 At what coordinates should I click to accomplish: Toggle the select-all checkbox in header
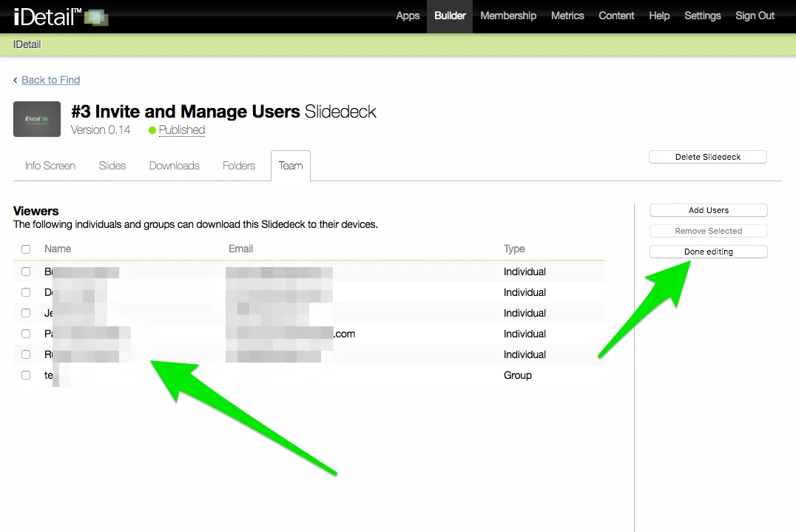(x=26, y=249)
